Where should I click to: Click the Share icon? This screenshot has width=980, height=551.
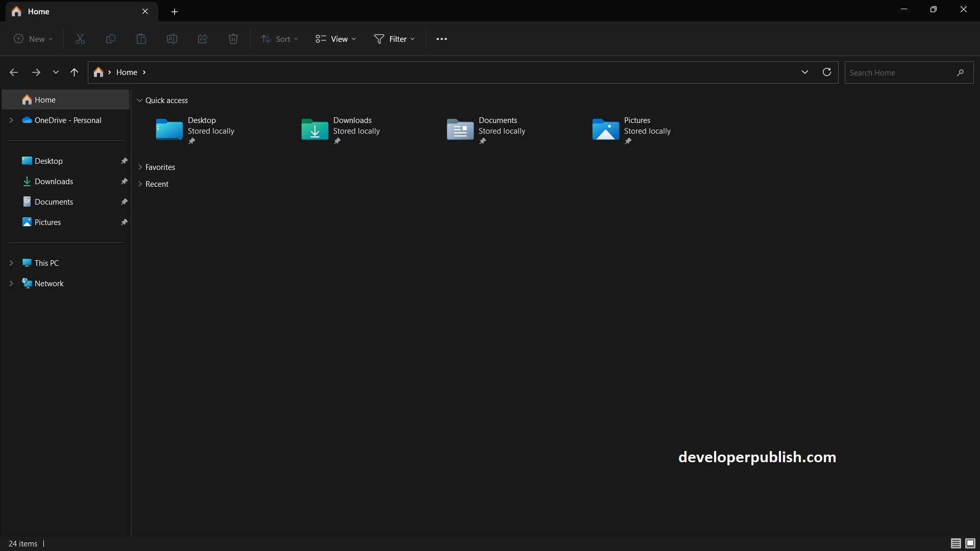coord(203,39)
